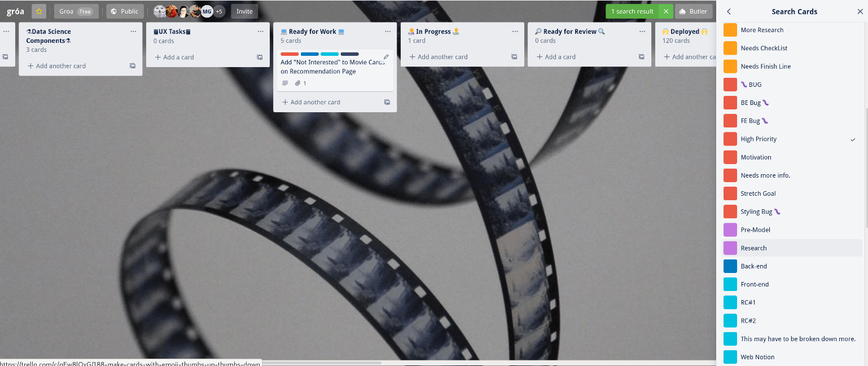Screen dimensions: 868x366
Task: Create from template in UX Tasks list
Action: click(x=260, y=57)
